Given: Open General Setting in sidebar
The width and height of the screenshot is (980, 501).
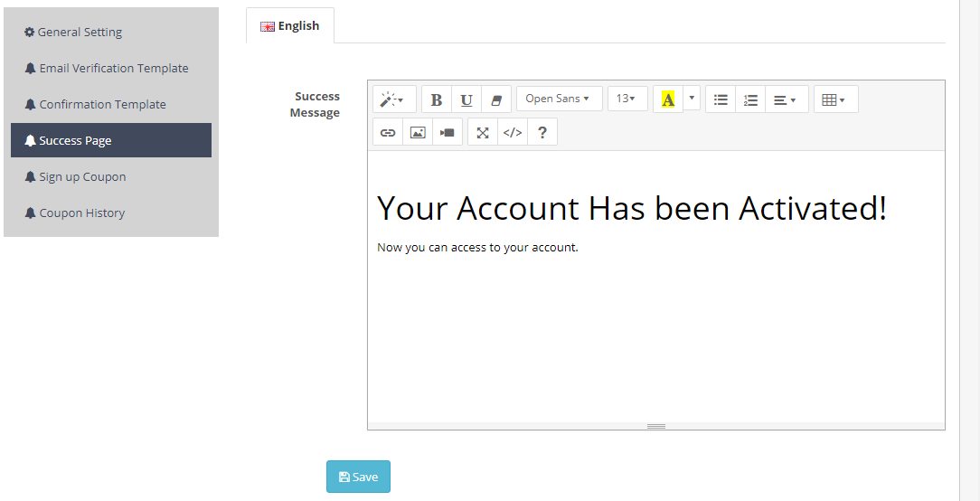Looking at the screenshot, I should pyautogui.click(x=110, y=32).
